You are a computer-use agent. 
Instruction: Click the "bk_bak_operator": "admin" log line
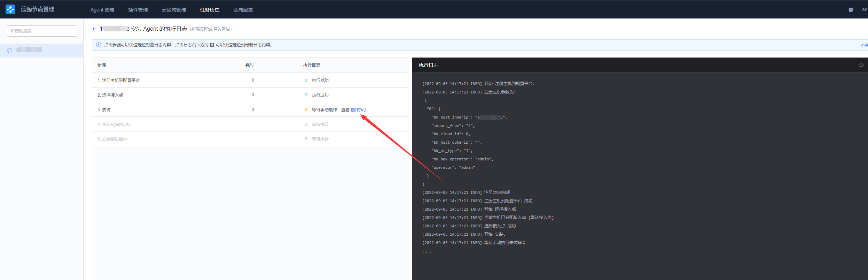[462, 159]
